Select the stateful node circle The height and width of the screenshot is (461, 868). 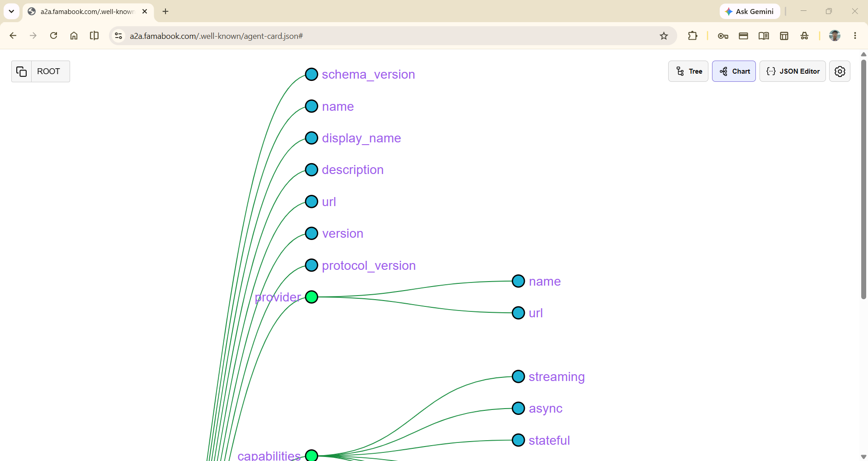tap(518, 440)
